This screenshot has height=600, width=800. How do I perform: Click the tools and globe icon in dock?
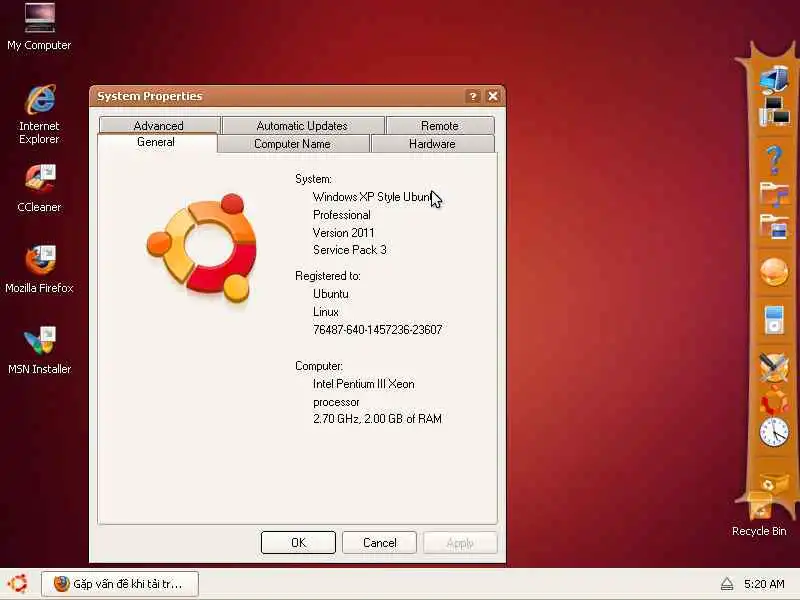(774, 367)
